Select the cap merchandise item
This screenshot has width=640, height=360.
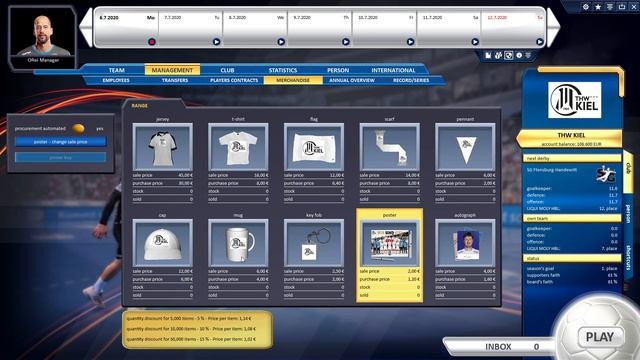coord(162,243)
